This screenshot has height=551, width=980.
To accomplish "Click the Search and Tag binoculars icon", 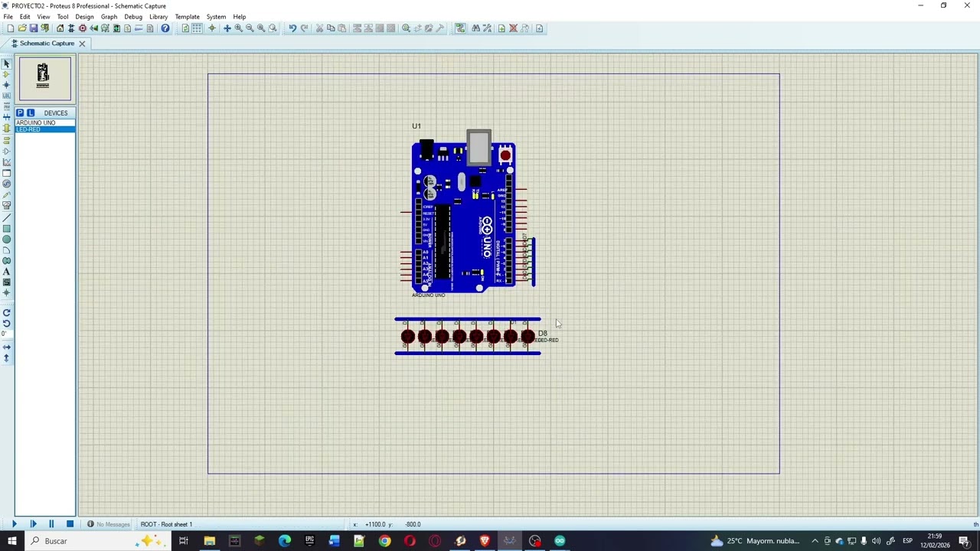I will click(x=476, y=28).
